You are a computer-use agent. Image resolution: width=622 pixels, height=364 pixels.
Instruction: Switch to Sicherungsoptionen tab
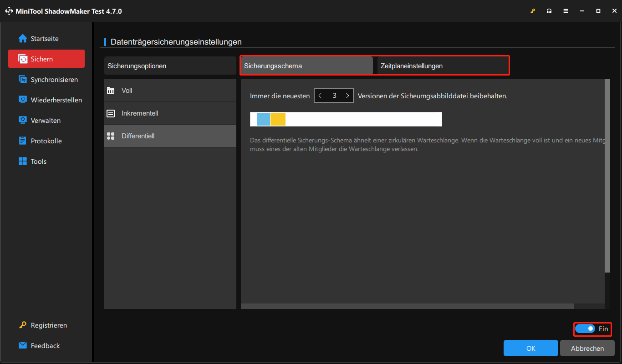[x=170, y=66]
